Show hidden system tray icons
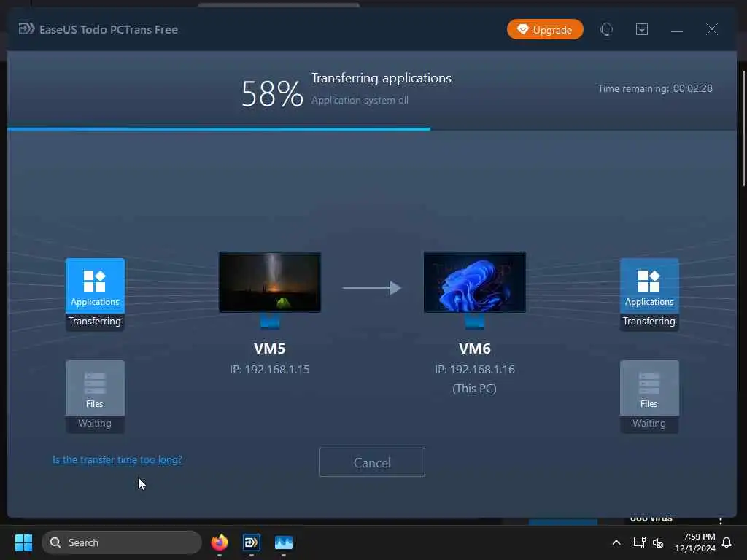 pos(616,542)
